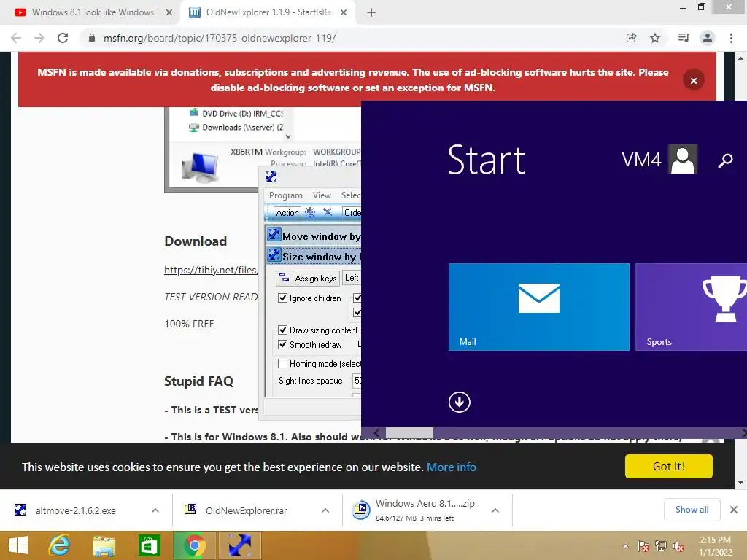The width and height of the screenshot is (747, 560).
Task: Dismiss the red ad-blocking banner
Action: click(694, 80)
